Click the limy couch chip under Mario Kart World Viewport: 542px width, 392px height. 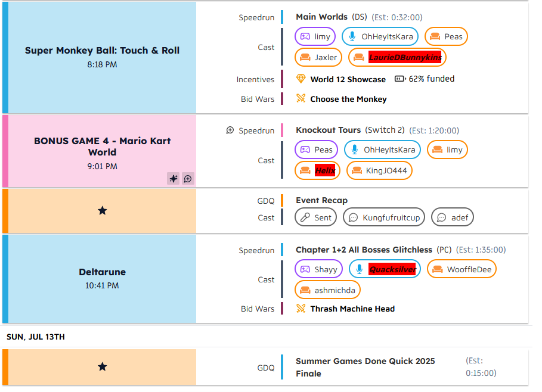pyautogui.click(x=447, y=150)
